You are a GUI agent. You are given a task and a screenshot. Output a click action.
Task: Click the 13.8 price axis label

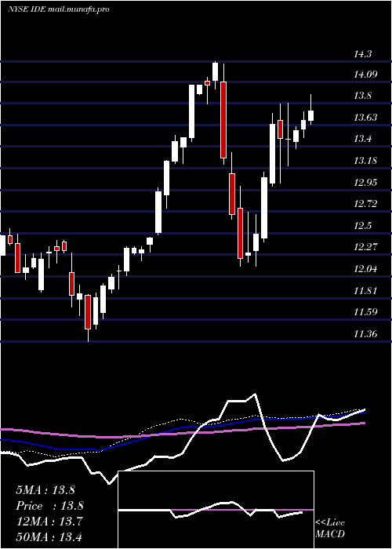pos(362,96)
